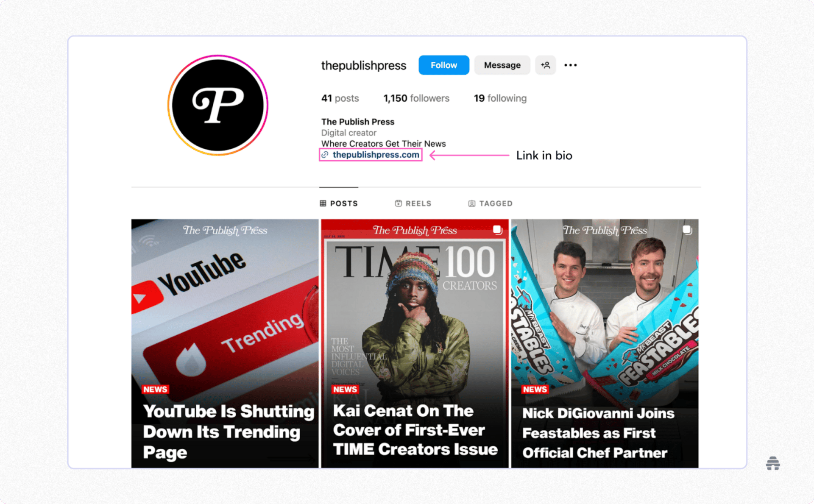814x504 pixels.
Task: Click the Message button
Action: 502,65
